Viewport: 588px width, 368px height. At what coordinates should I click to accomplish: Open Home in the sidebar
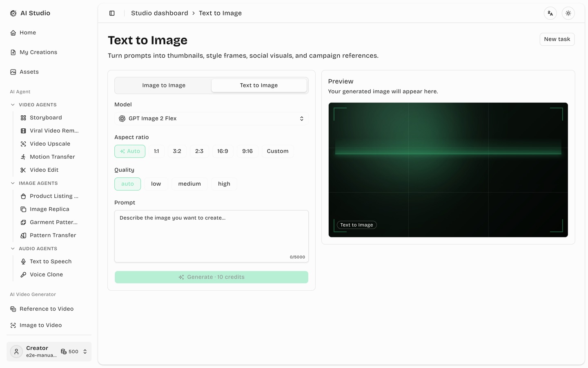click(49, 33)
